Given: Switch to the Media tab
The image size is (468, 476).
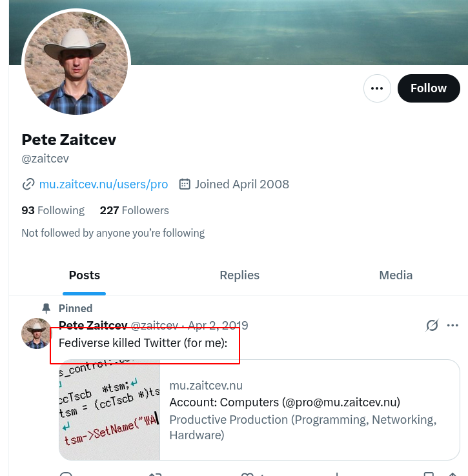Looking at the screenshot, I should coord(396,275).
